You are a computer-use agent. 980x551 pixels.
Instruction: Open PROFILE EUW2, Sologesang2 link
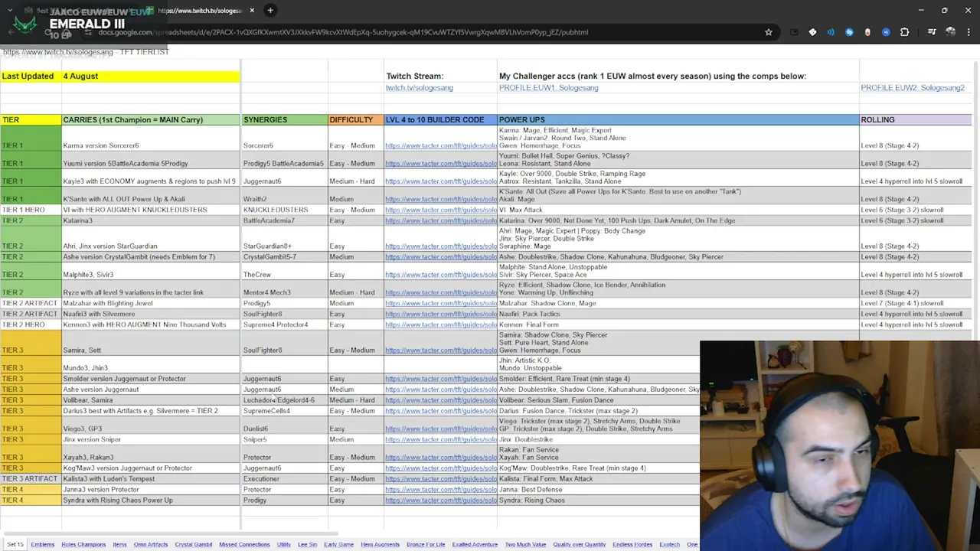coord(913,88)
